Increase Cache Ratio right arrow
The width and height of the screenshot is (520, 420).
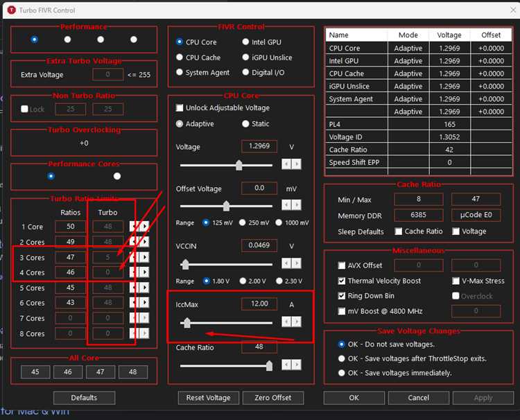[x=297, y=365]
